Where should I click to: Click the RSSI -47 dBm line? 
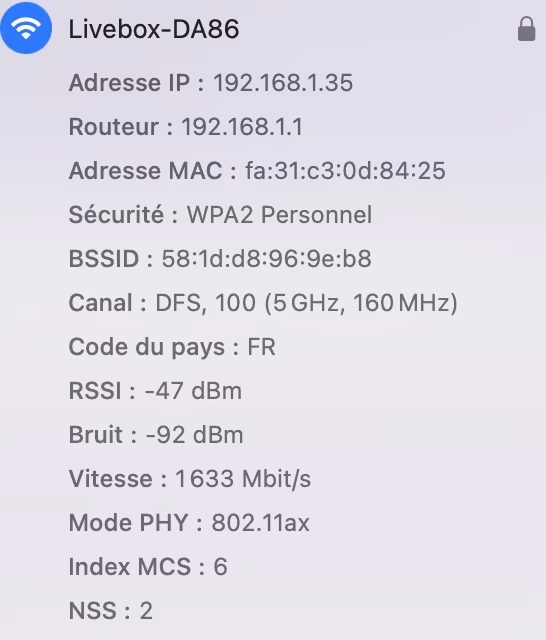[x=155, y=391]
